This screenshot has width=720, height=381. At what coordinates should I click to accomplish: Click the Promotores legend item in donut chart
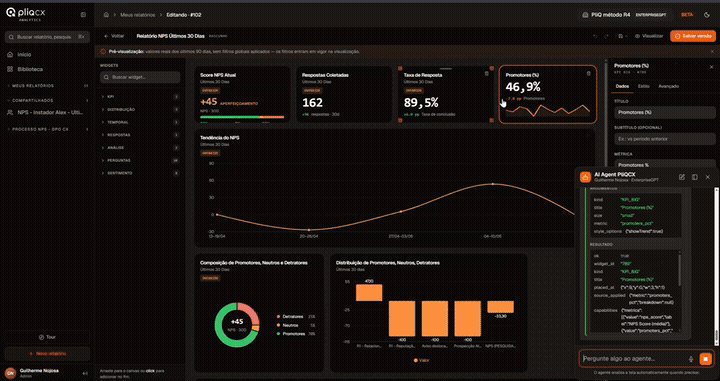[x=296, y=334]
